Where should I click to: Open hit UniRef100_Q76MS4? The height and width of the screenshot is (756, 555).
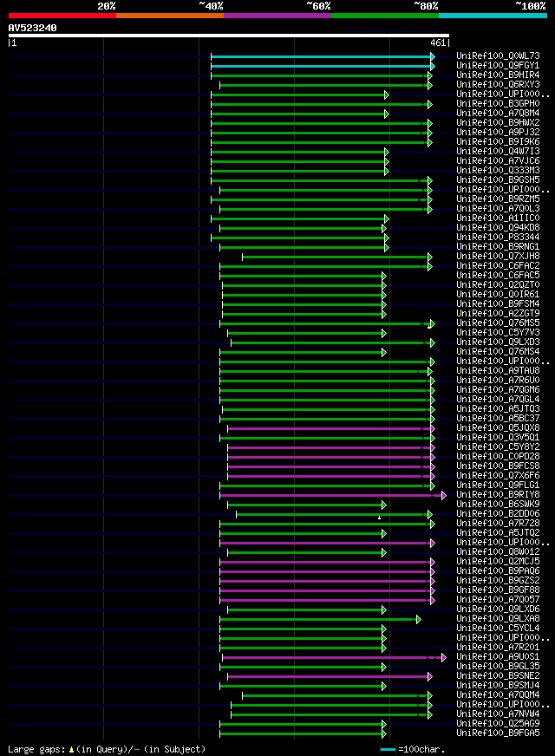tap(498, 352)
